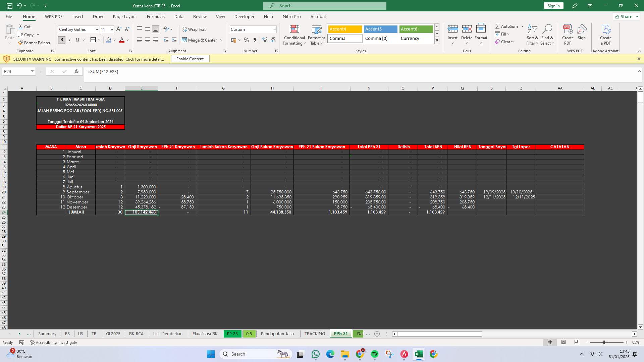Open Conditional Formatting options

click(x=294, y=35)
